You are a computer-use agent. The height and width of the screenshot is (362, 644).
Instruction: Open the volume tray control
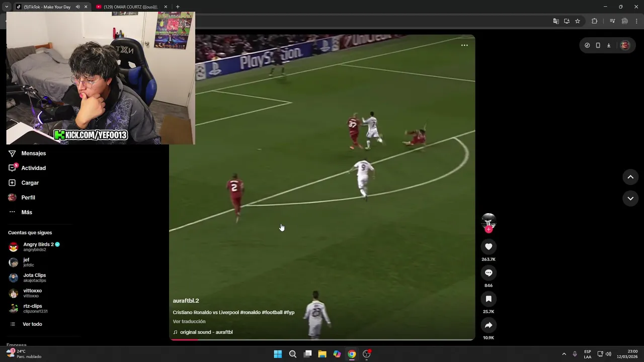pyautogui.click(x=608, y=354)
